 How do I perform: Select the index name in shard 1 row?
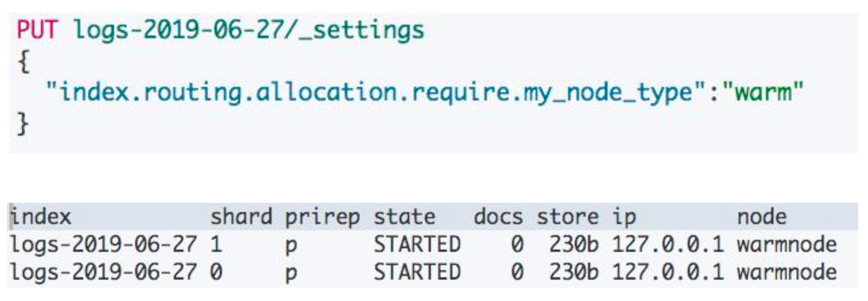click(106, 245)
